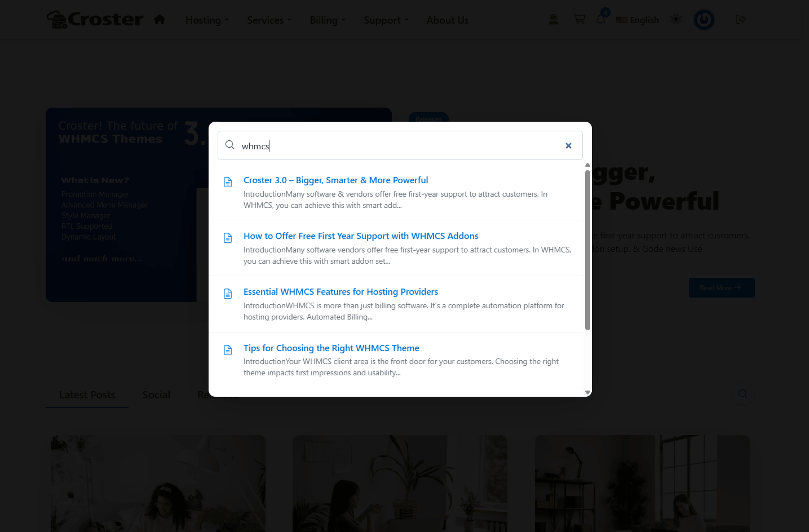The image size is (809, 532).
Task: Open the middle post thumbnail with plant
Action: pos(400,484)
